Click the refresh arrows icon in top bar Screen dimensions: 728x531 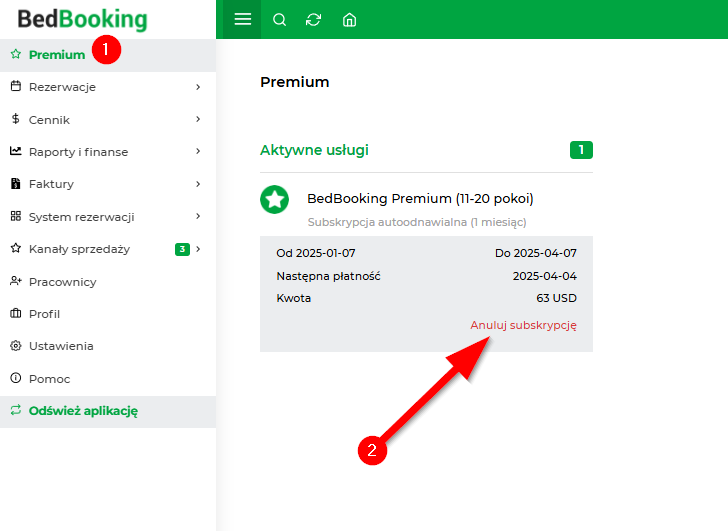point(313,20)
